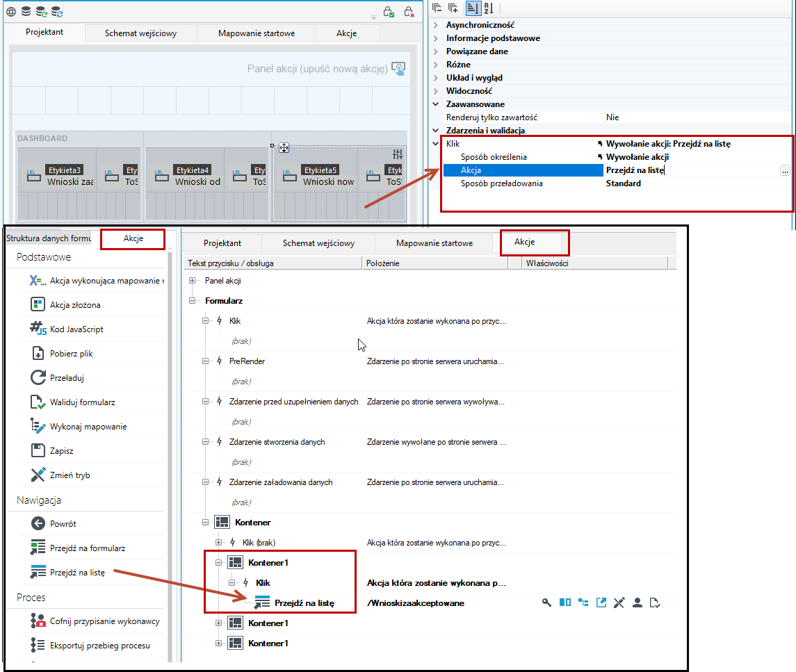
Task: Open the ellipsis button in the Akcja property row
Action: (785, 170)
